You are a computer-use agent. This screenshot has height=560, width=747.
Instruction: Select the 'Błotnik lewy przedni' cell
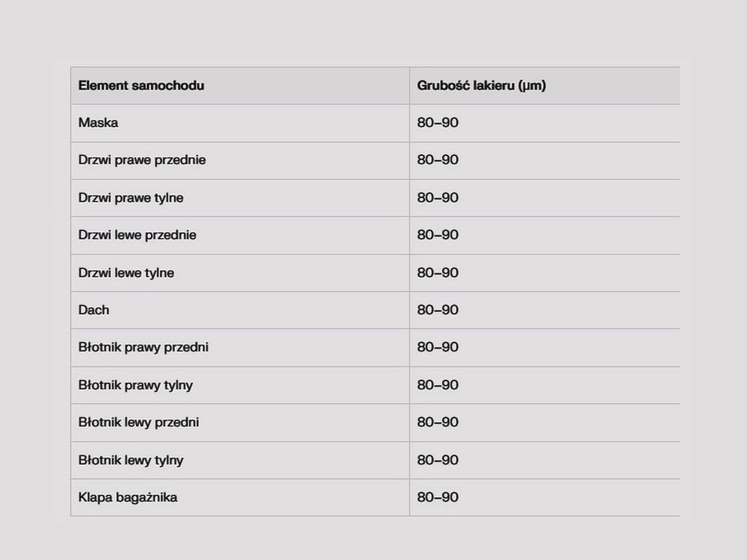pyautogui.click(x=240, y=423)
